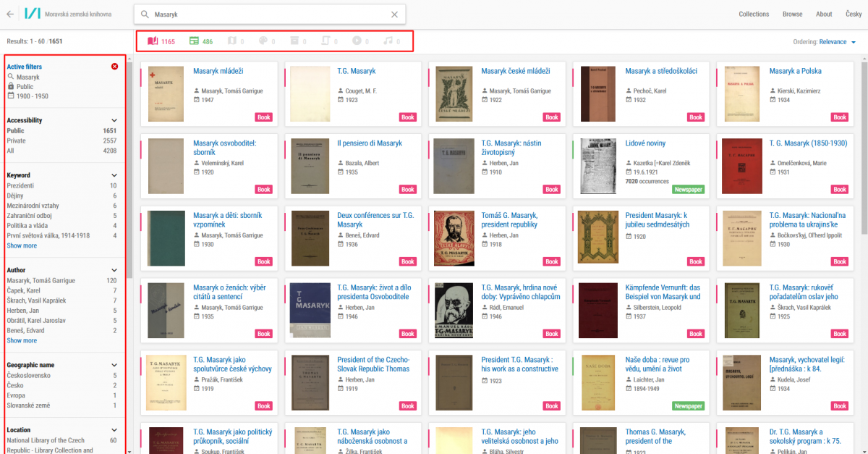The height and width of the screenshot is (454, 868).
Task: Filter by geographic name Československo
Action: pos(61,376)
